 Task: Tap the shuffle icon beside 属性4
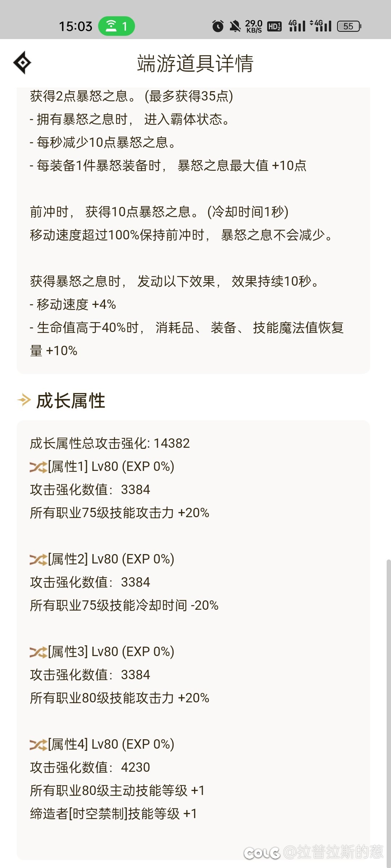[x=38, y=745]
